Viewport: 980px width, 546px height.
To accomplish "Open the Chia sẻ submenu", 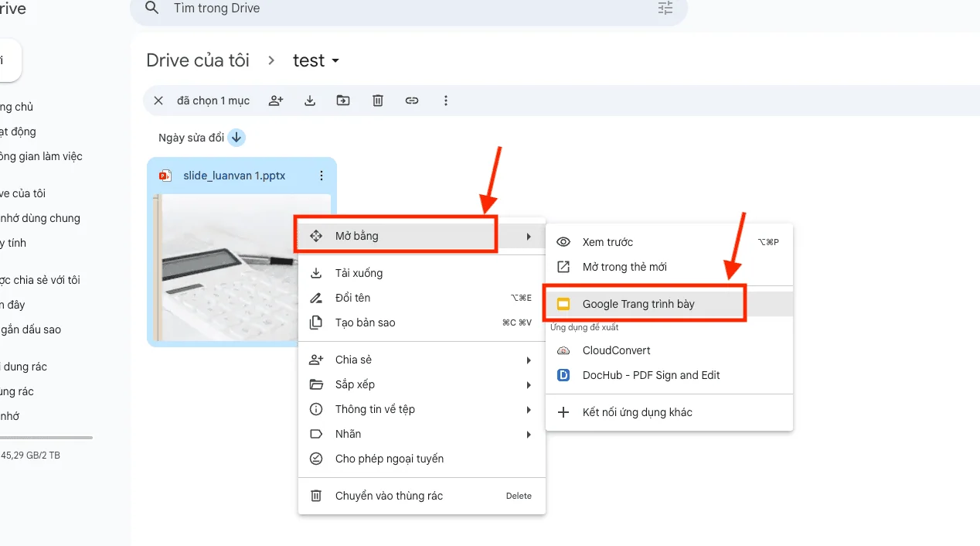I will coord(422,360).
